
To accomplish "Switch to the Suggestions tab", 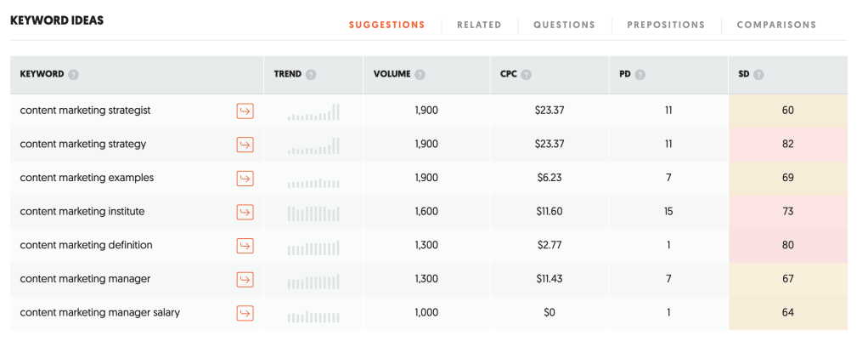I will (x=386, y=25).
